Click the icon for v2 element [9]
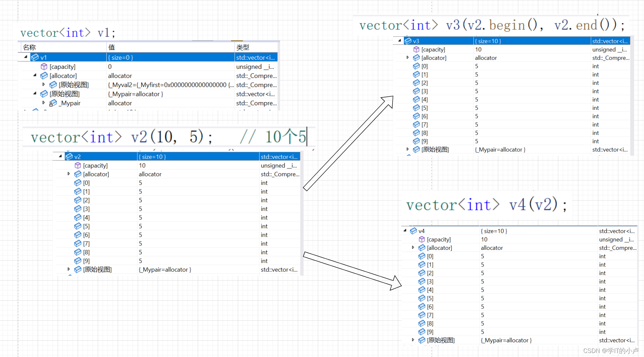The width and height of the screenshot is (644, 357). [78, 261]
